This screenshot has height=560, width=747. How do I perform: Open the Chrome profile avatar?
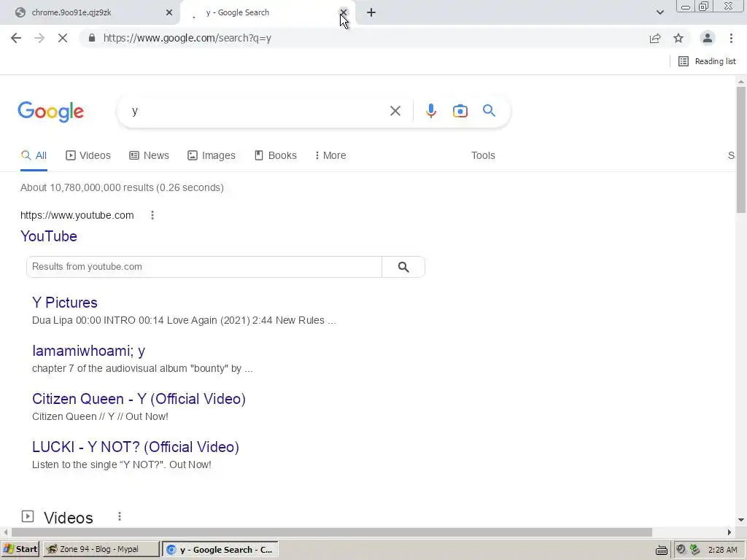708,38
